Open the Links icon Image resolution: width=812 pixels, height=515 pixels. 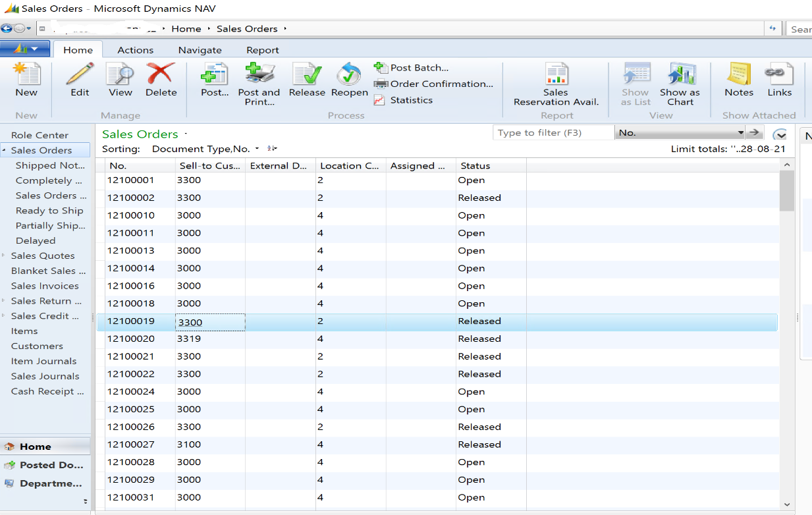(779, 74)
